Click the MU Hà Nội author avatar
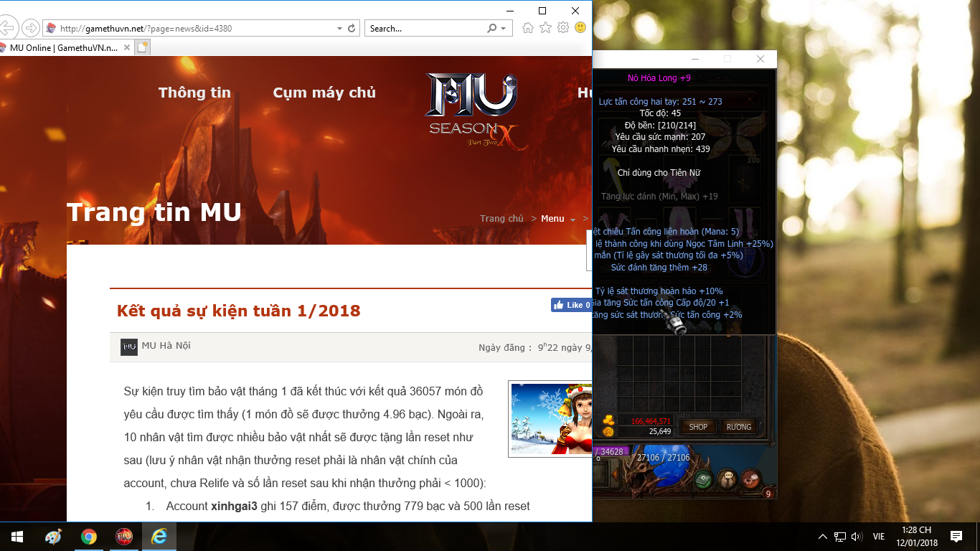 [x=129, y=347]
